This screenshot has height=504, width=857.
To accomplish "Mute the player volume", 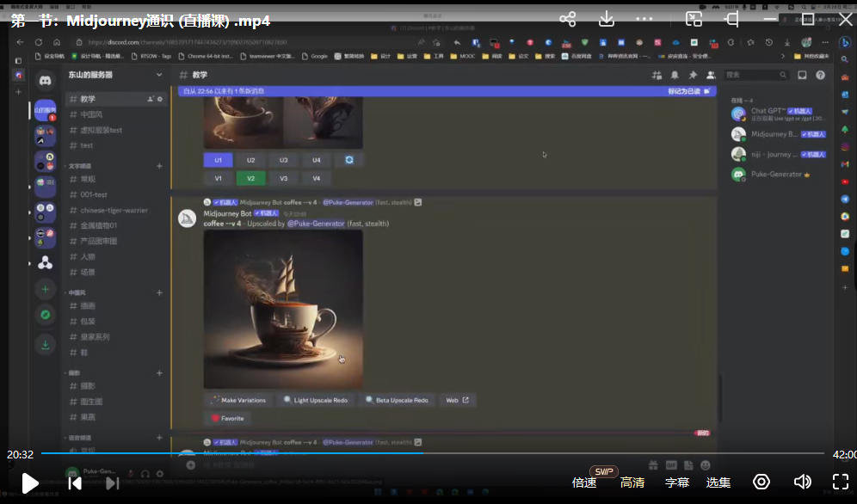I will [802, 482].
